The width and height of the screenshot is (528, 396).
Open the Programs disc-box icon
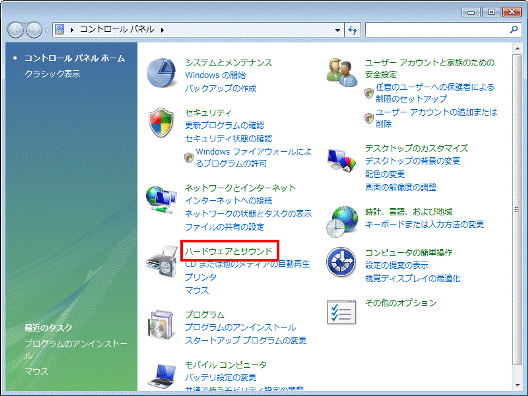[x=161, y=325]
